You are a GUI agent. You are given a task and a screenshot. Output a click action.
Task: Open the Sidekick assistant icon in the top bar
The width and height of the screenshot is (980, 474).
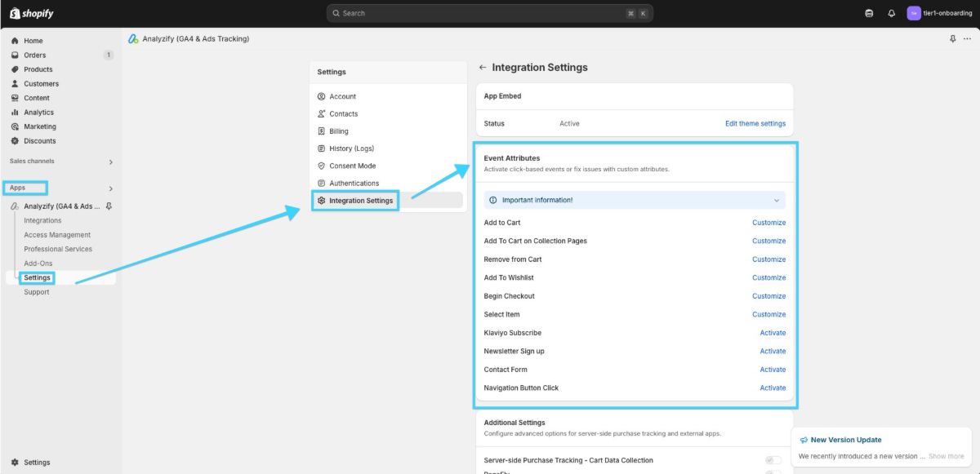tap(869, 13)
